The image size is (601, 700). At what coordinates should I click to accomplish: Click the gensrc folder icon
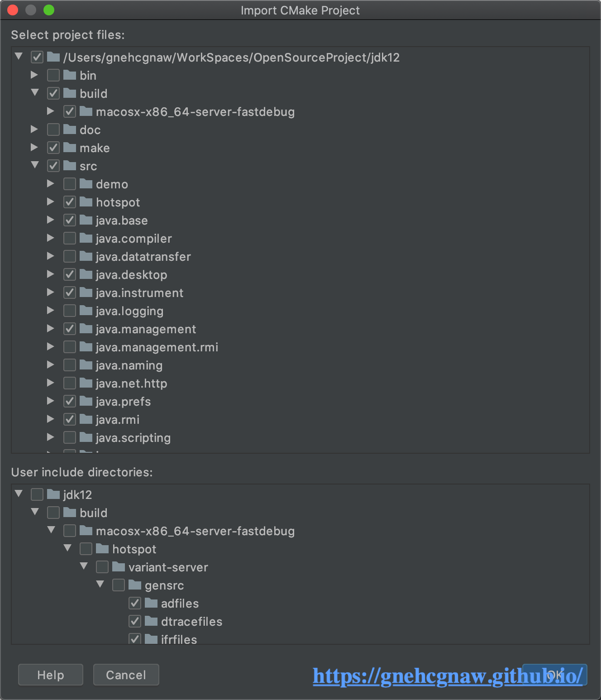click(x=135, y=585)
